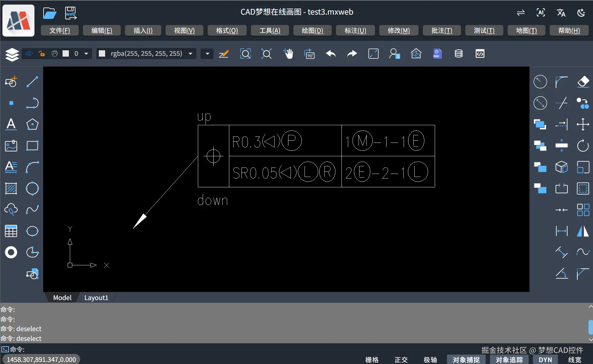This screenshot has width=593, height=364.
Task: Pick the Hatch fill tool
Action: [11, 188]
